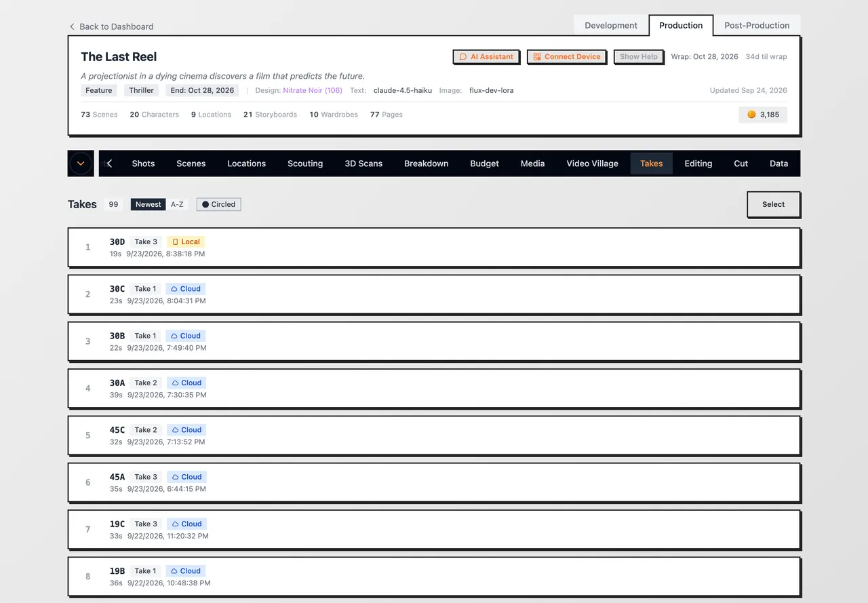Click the Cloud badge on 19C
868x603 pixels.
(x=186, y=524)
